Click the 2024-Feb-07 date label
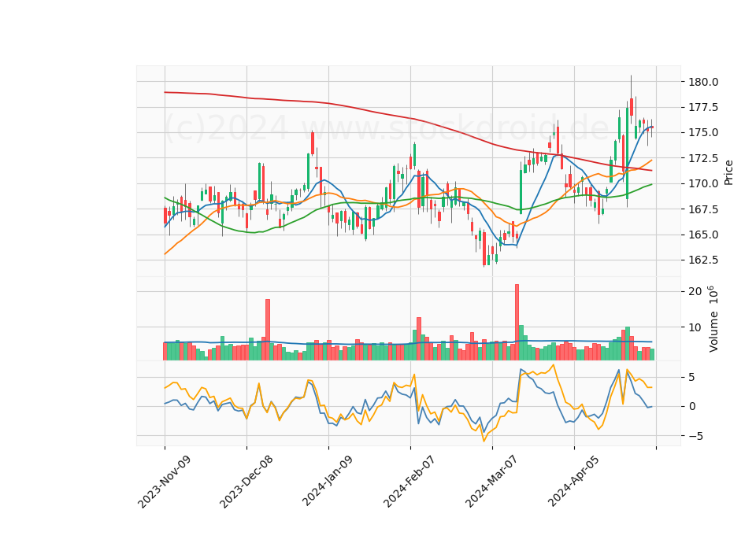This screenshot has width=756, height=543. [409, 480]
